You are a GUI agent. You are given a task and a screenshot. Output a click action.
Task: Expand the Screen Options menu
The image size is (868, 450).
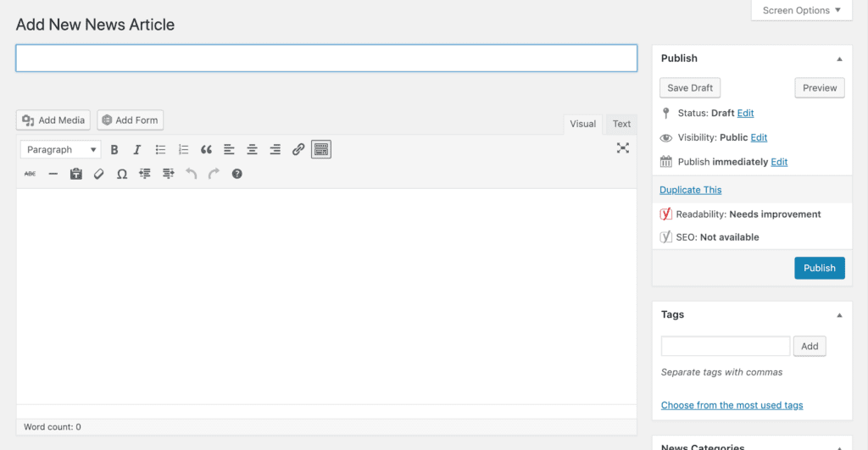pyautogui.click(x=801, y=10)
